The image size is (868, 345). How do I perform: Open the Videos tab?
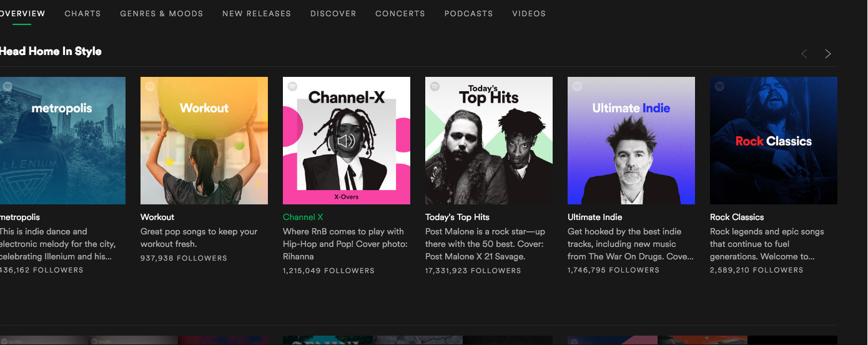(x=529, y=13)
